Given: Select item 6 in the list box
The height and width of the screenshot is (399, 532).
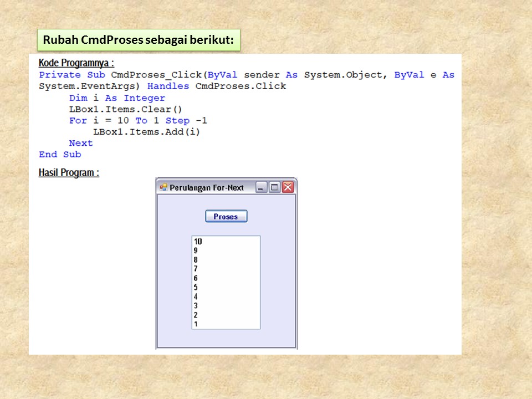Looking at the screenshot, I should coord(226,278).
